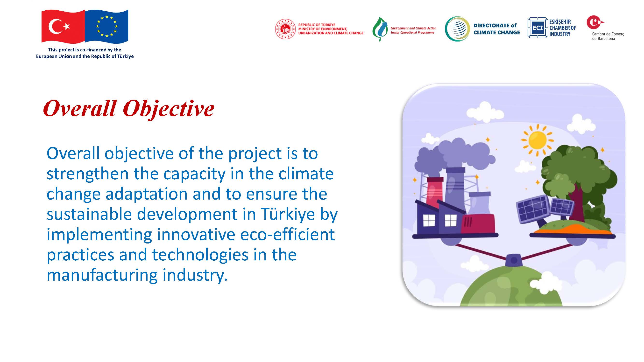Click the line 'change adaptation and to ensure the'
The height and width of the screenshot is (362, 644).
tap(187, 194)
